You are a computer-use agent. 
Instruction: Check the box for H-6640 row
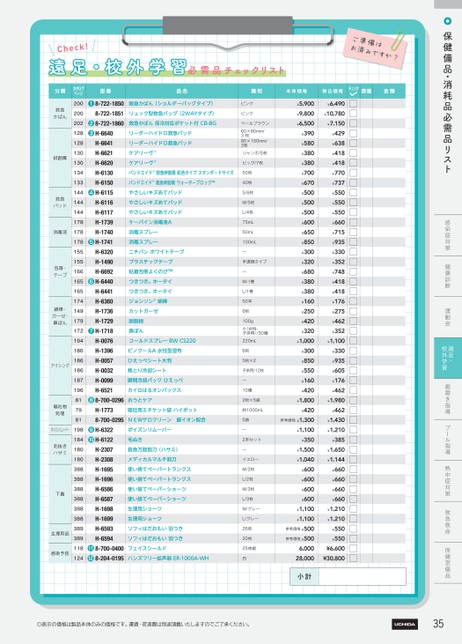[353, 133]
